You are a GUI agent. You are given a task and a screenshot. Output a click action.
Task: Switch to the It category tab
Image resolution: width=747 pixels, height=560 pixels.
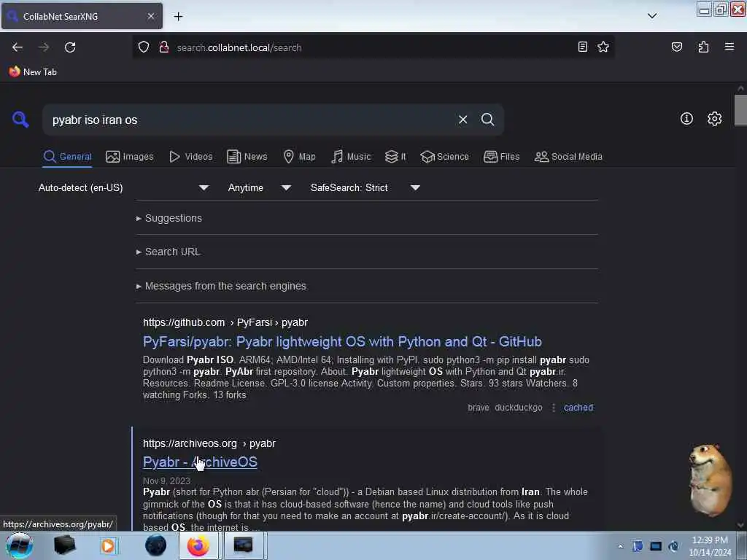click(x=395, y=157)
